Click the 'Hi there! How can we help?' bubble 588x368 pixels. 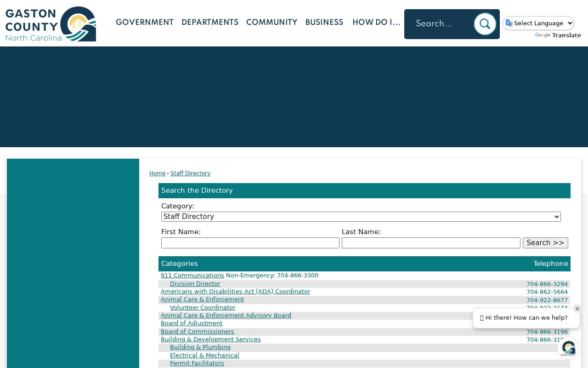(x=526, y=318)
